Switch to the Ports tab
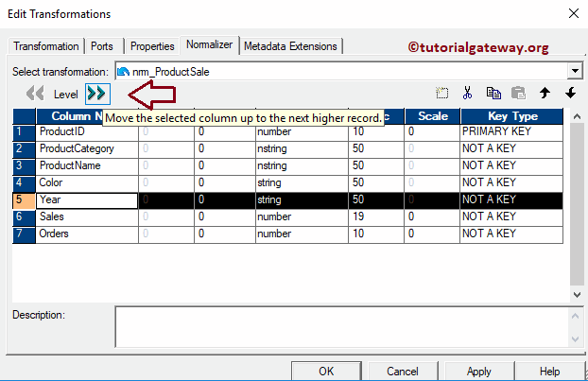Image resolution: width=588 pixels, height=381 pixels. coord(102,46)
